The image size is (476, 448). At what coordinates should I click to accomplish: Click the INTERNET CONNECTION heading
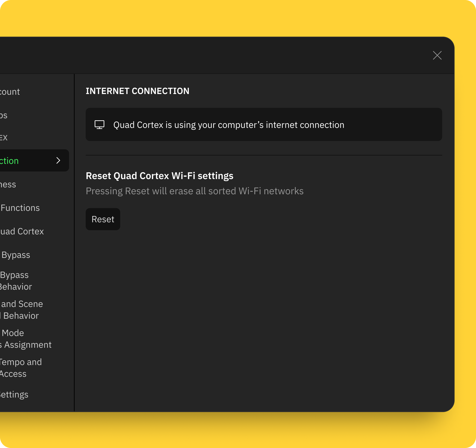137,91
